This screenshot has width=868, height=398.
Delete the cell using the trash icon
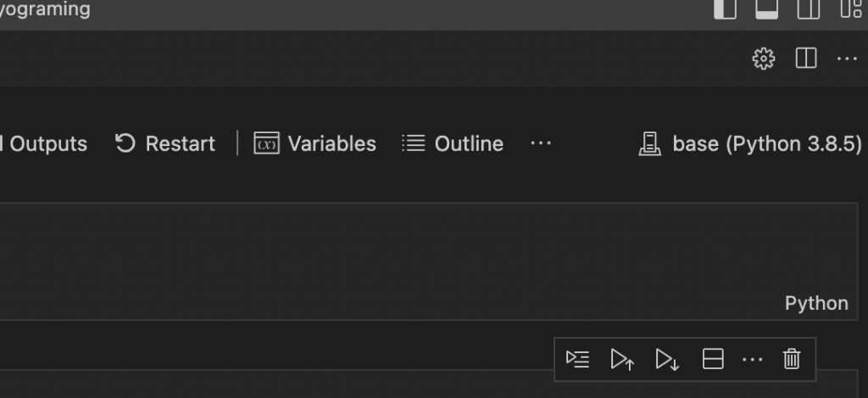point(792,359)
